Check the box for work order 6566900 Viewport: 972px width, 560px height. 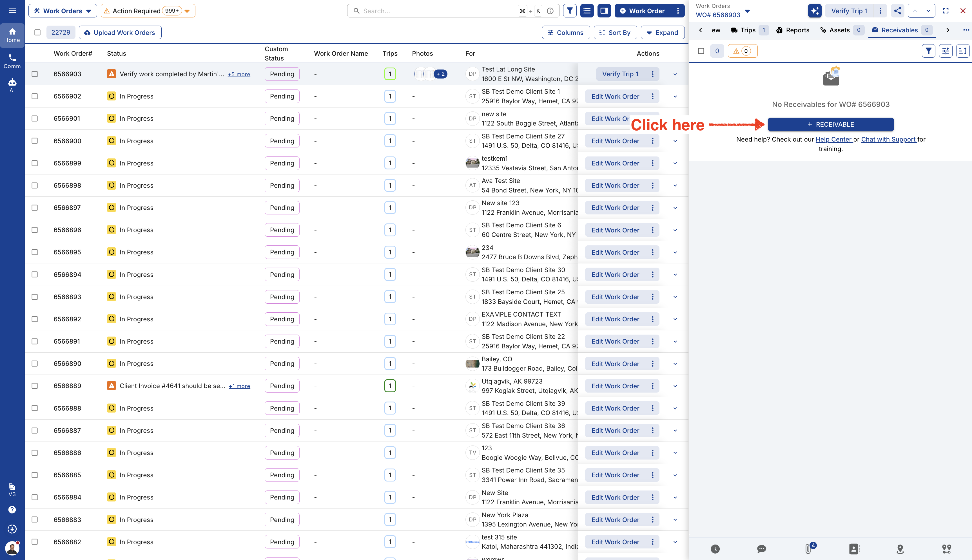[35, 141]
